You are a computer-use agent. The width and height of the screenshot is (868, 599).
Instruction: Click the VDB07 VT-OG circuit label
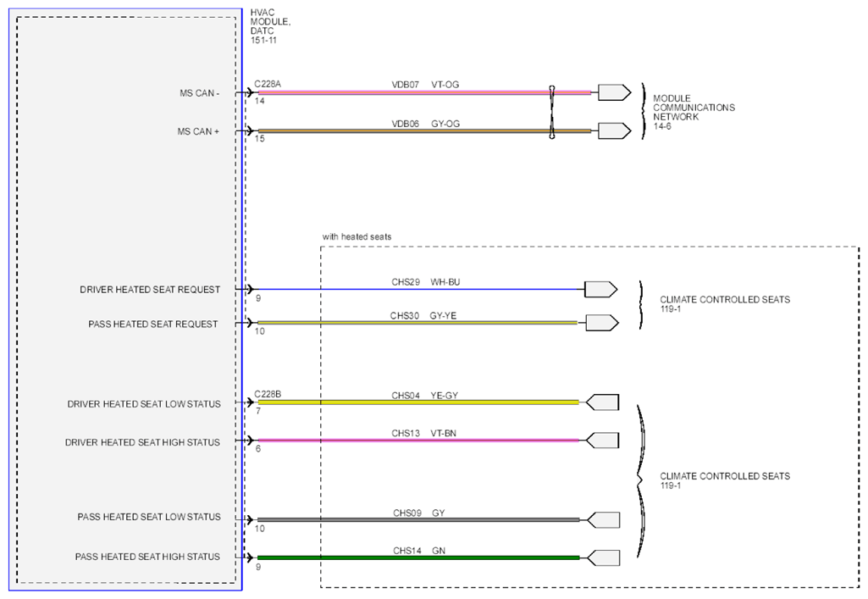tap(425, 85)
